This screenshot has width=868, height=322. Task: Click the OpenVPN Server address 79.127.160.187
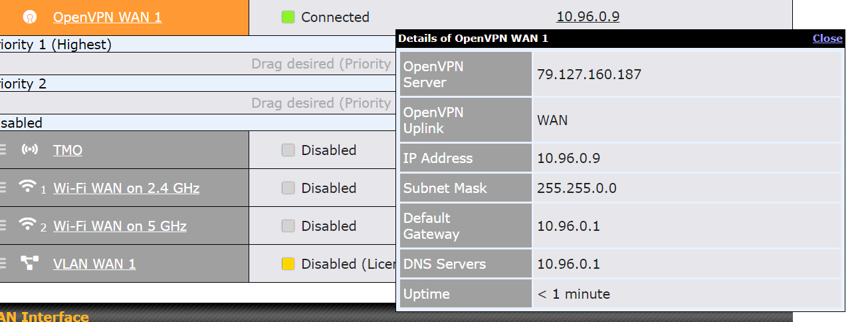589,75
